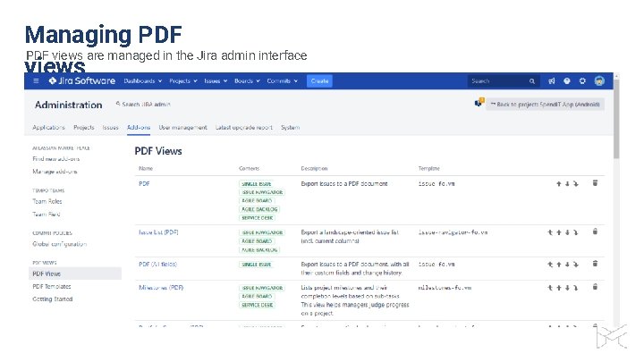Delete the Milestones (PDF) view
The height and width of the screenshot is (362, 644).
[595, 287]
